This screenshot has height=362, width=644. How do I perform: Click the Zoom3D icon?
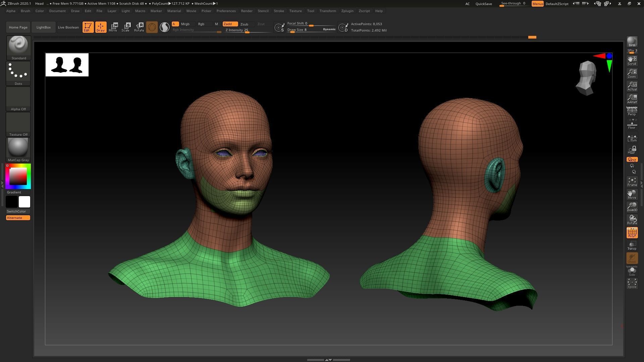pyautogui.click(x=632, y=207)
